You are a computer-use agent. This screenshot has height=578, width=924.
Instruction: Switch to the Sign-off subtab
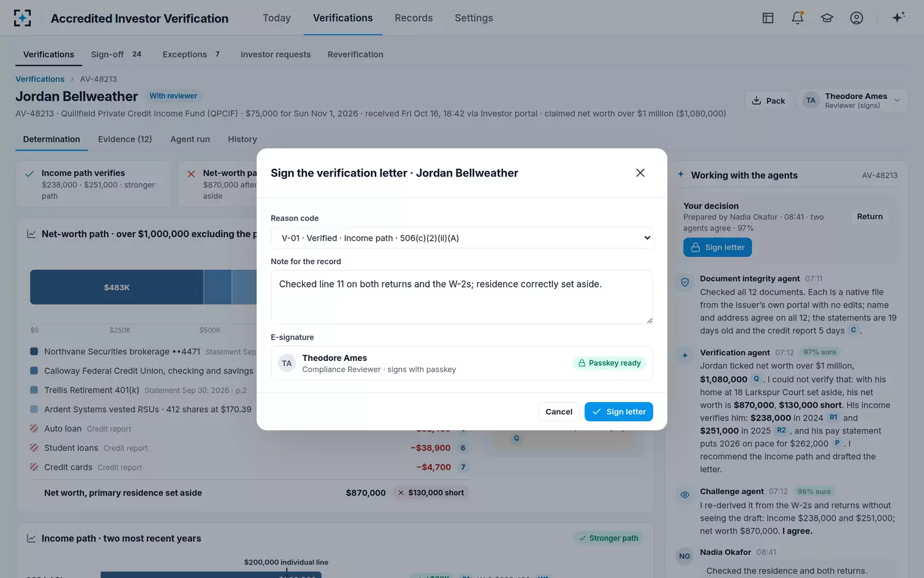click(x=116, y=55)
